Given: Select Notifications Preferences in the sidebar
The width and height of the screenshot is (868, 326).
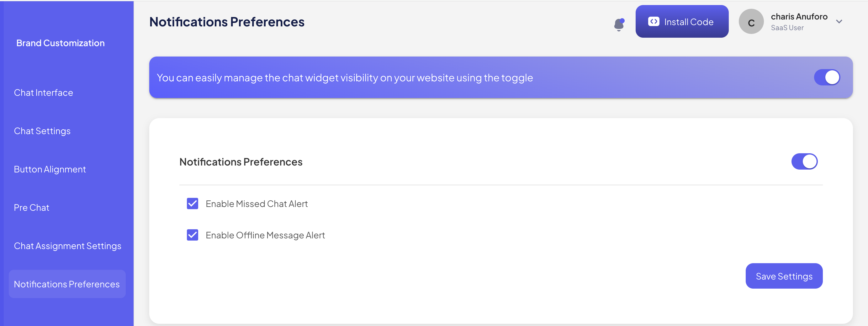Looking at the screenshot, I should [x=67, y=284].
